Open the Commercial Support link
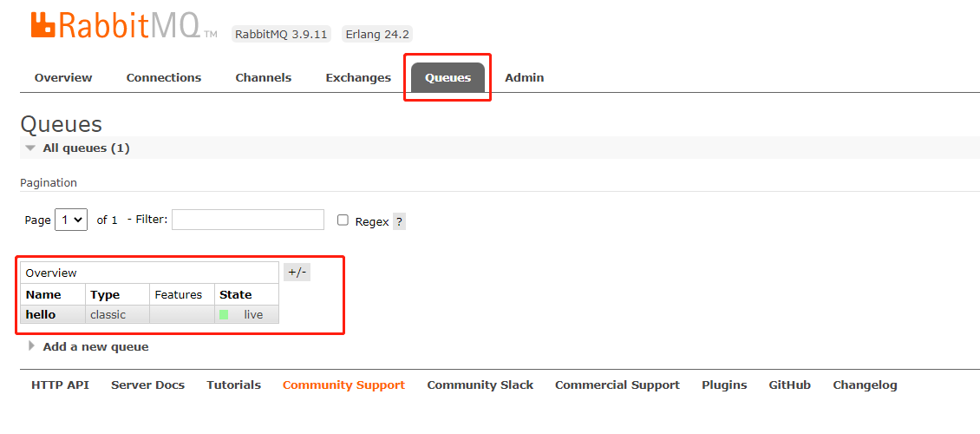Image resolution: width=980 pixels, height=434 pixels. point(617,385)
